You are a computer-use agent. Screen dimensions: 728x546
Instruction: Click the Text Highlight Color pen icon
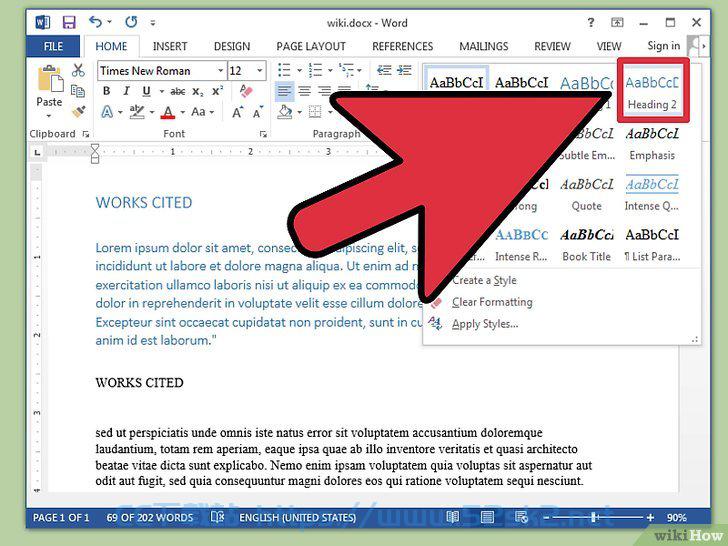[137, 112]
